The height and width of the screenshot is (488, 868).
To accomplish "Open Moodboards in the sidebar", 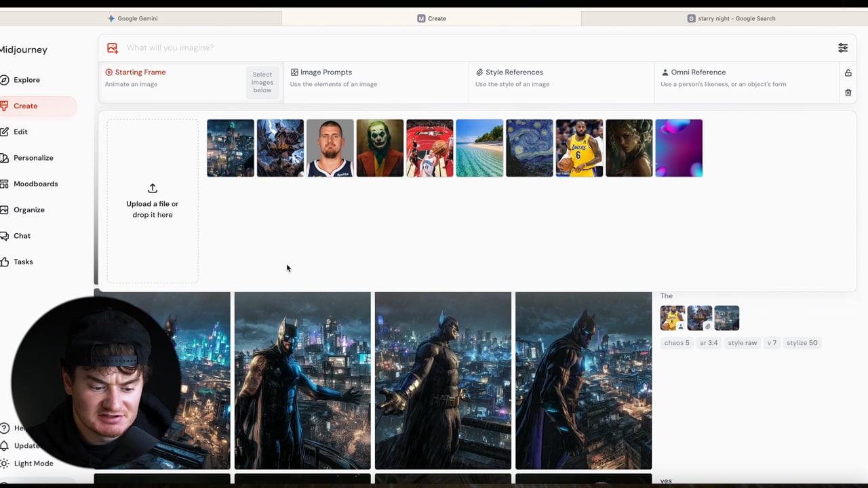I will (35, 184).
